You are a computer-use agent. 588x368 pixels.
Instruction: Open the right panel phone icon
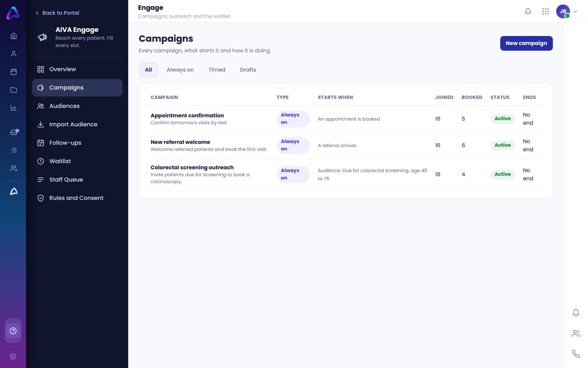coord(576,354)
